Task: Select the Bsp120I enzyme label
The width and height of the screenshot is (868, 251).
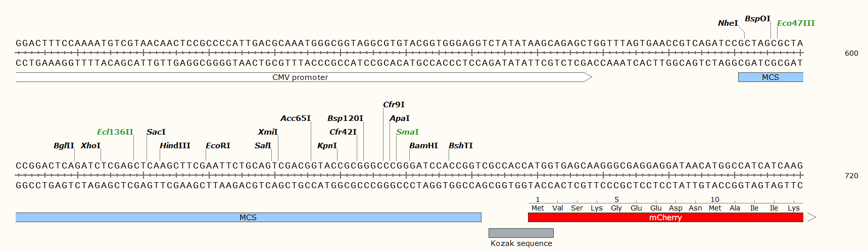Action: click(345, 118)
